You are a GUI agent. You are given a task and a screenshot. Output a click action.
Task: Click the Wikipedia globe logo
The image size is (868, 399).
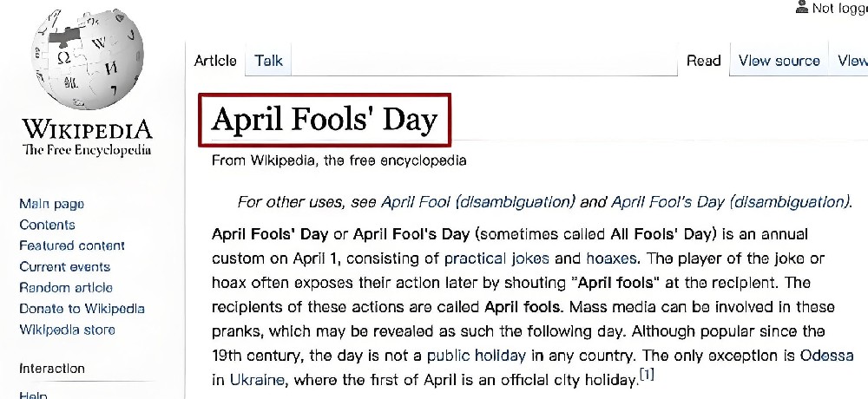[x=87, y=59]
